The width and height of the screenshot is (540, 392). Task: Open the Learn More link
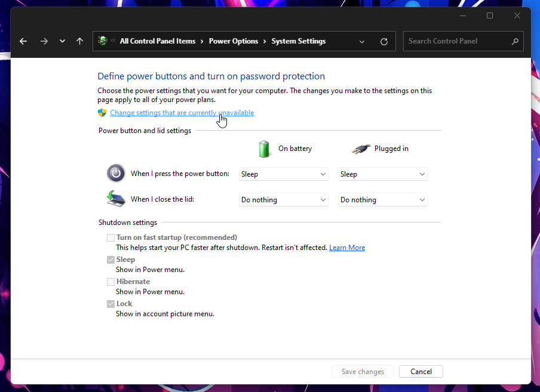coord(347,248)
